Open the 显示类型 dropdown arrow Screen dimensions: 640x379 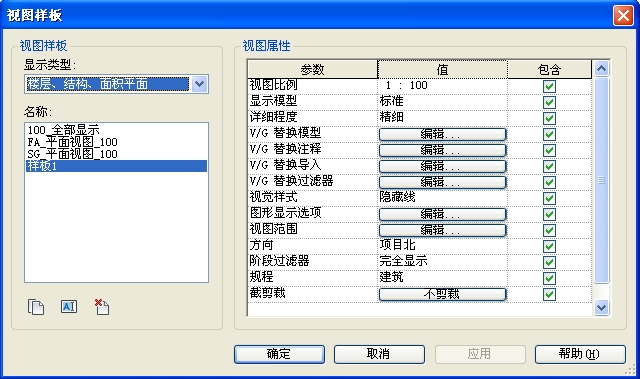point(199,84)
